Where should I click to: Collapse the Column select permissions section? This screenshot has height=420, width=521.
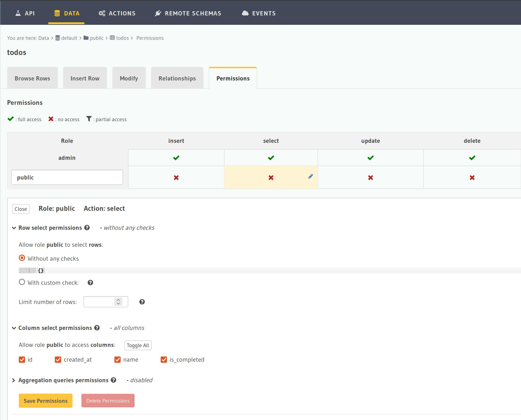pyautogui.click(x=15, y=328)
